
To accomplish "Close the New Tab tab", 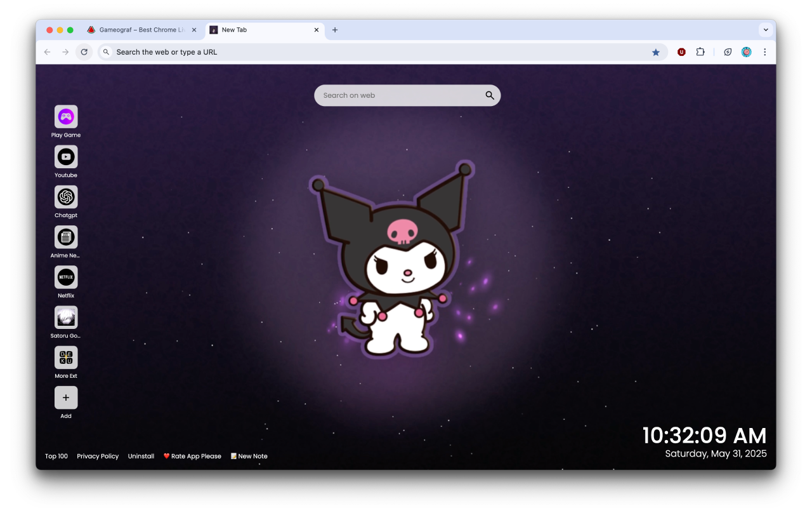I will 317,30.
